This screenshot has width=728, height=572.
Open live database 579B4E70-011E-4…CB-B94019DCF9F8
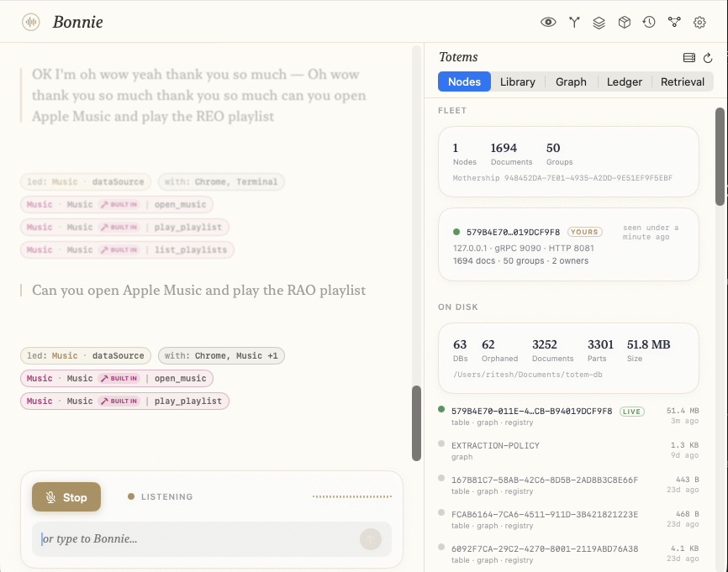(x=568, y=416)
